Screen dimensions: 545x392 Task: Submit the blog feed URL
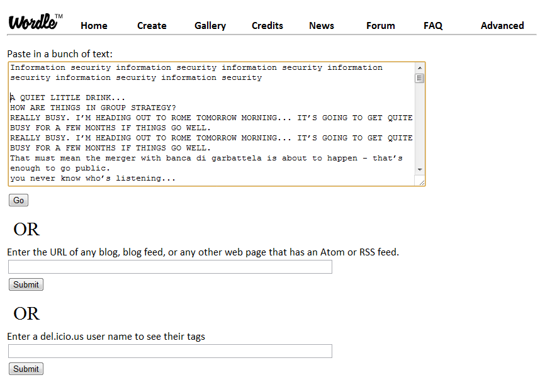[x=26, y=284]
